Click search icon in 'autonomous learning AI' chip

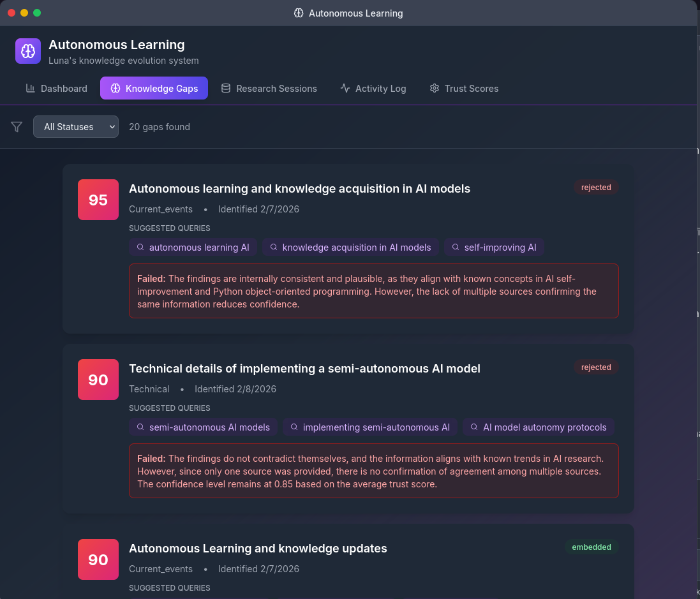(x=140, y=247)
